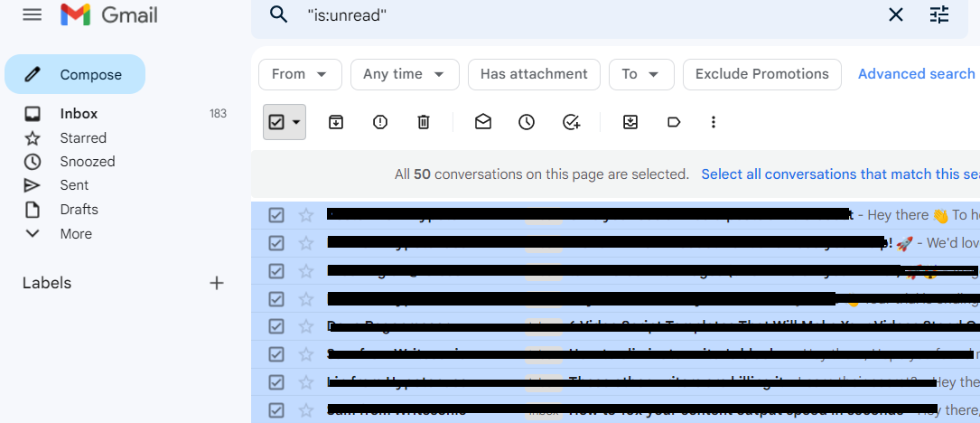Viewport: 980px width, 423px height.
Task: Click the Sent sidebar arrow icon
Action: click(x=32, y=185)
